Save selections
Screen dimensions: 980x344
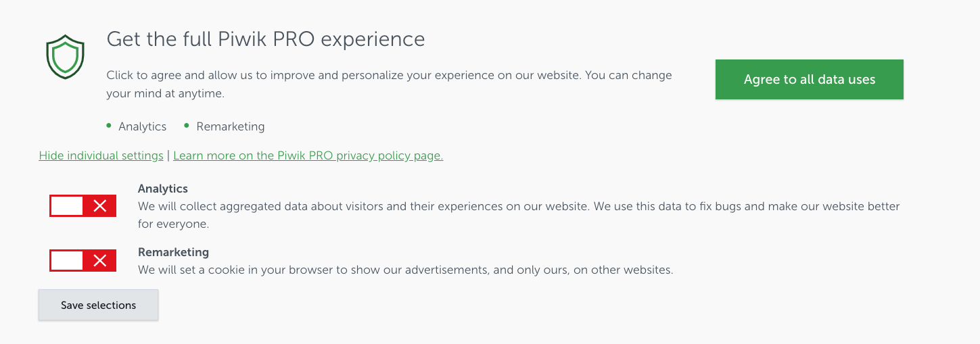click(99, 305)
